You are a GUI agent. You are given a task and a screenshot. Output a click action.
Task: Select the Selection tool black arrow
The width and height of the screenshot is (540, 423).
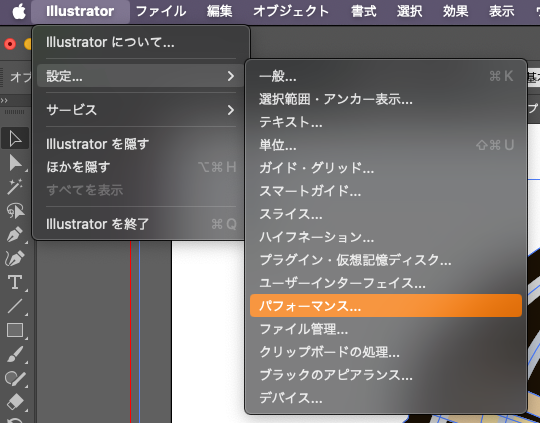15,138
